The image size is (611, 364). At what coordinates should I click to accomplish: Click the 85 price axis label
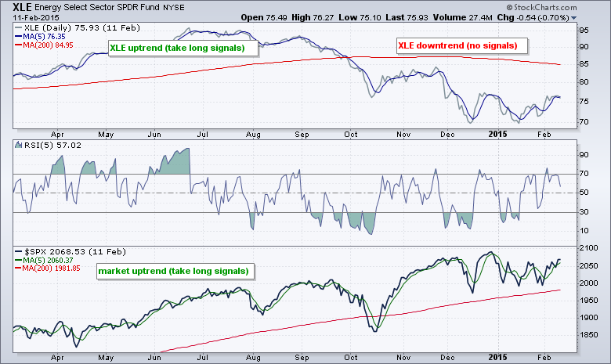(584, 64)
